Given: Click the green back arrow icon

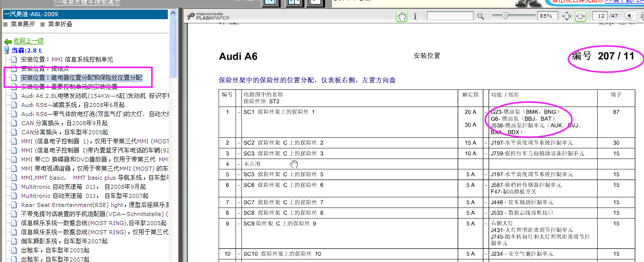Looking at the screenshot, I should pos(8,41).
